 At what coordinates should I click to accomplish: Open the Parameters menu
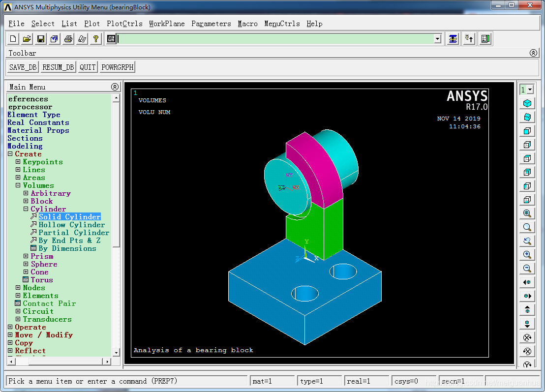pyautogui.click(x=211, y=24)
